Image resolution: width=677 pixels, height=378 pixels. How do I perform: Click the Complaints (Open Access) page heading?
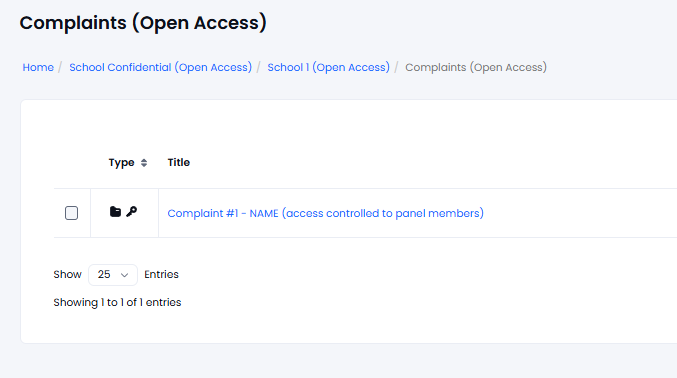click(143, 23)
